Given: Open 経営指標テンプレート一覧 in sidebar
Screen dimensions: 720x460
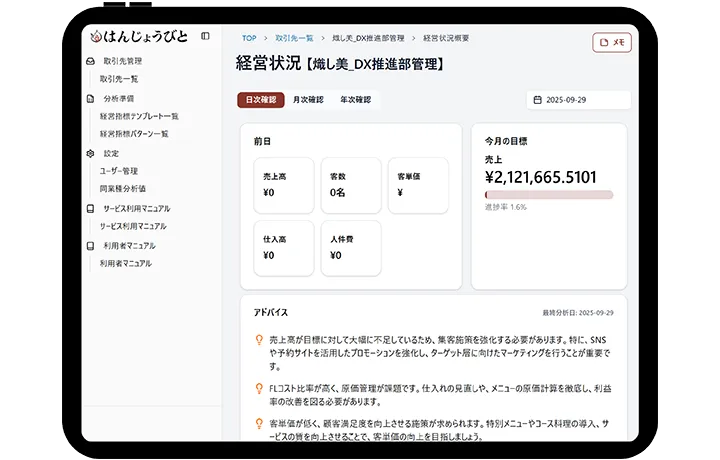Looking at the screenshot, I should (139, 116).
